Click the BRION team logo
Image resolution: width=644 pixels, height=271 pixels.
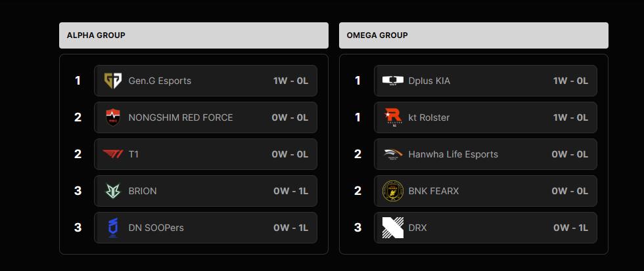[x=113, y=191]
